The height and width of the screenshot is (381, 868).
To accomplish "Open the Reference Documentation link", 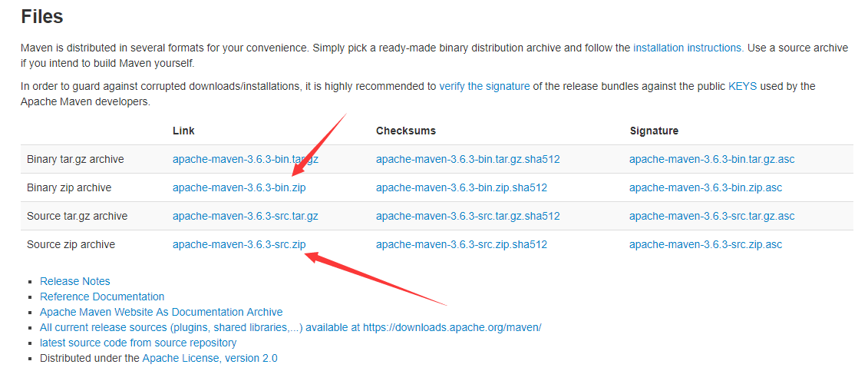I will 102,297.
